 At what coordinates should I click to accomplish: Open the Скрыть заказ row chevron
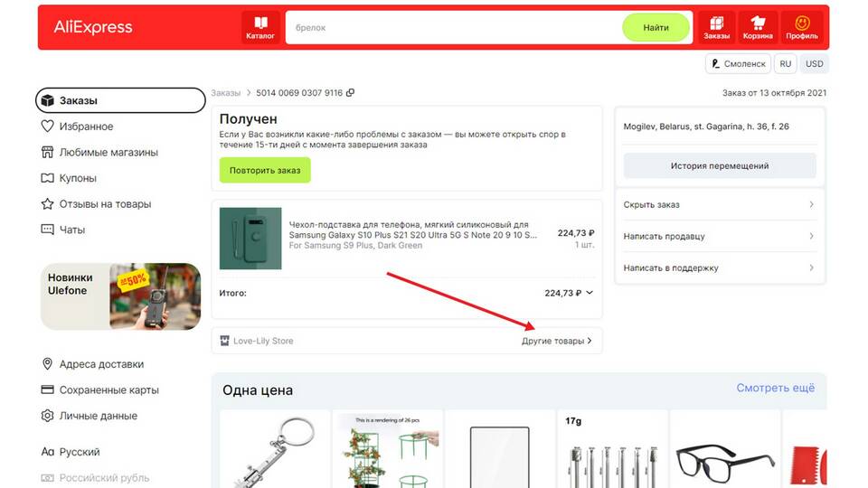[x=811, y=204]
